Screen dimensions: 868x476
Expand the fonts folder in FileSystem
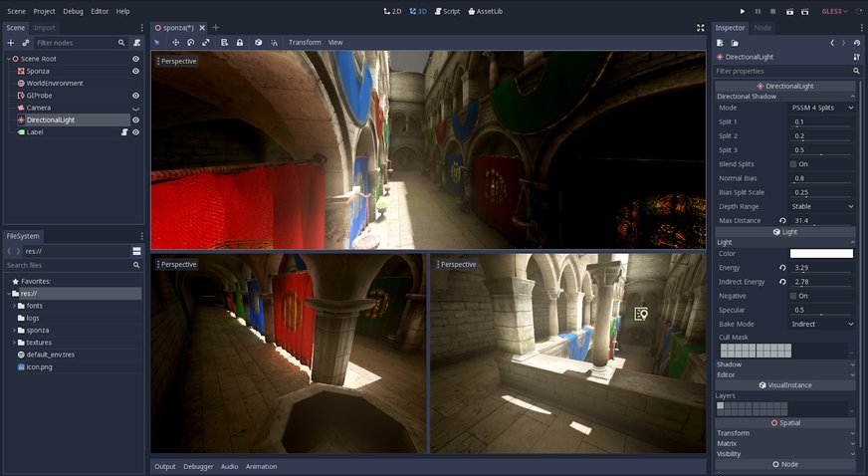coord(14,306)
